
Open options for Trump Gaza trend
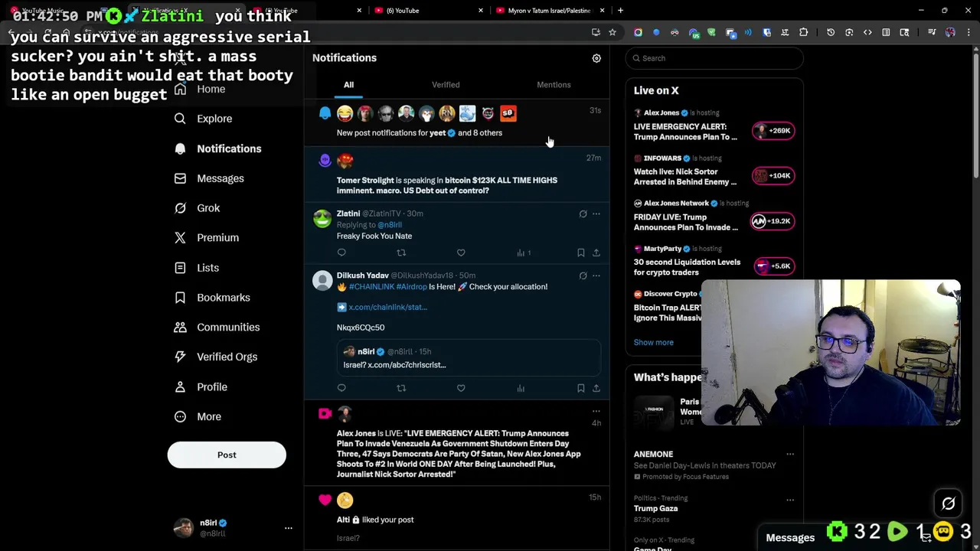[790, 500]
